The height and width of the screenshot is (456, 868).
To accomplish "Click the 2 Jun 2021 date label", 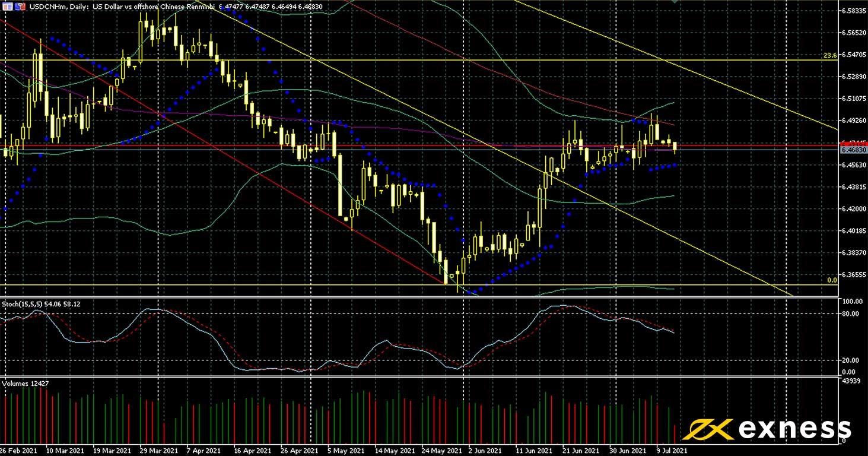I will (x=487, y=451).
